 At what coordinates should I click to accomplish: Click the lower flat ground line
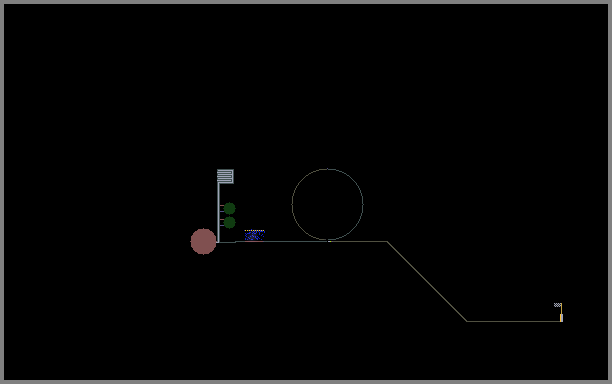(x=513, y=321)
